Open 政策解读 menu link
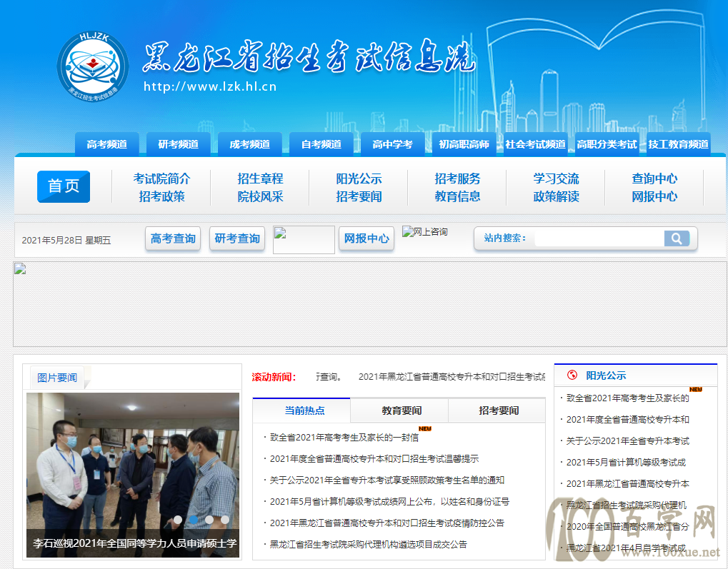 pos(557,197)
